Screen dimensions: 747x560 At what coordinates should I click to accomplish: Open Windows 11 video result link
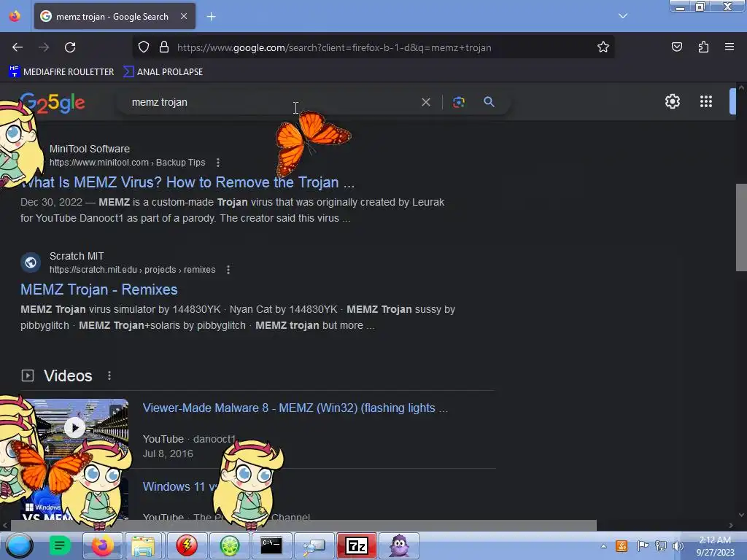click(x=180, y=486)
